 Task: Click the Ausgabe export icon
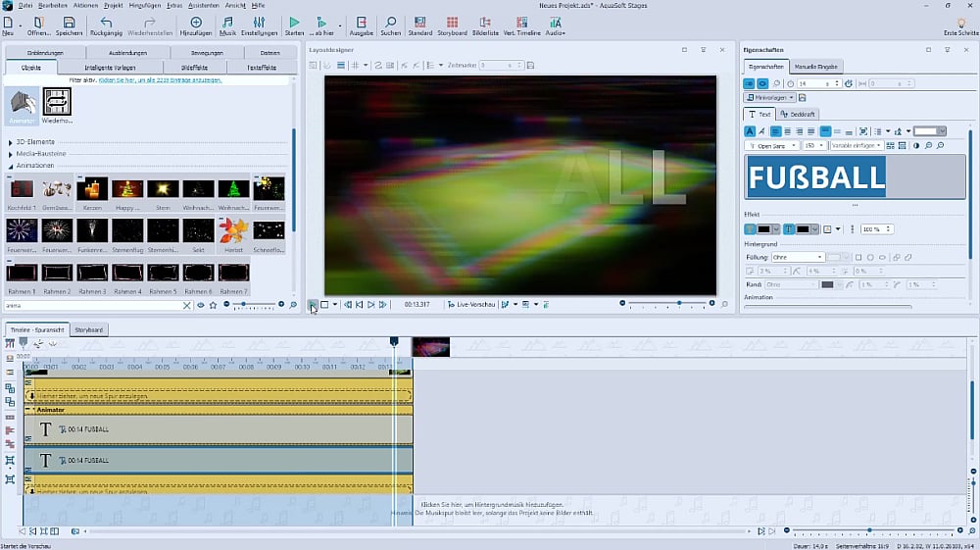(362, 22)
